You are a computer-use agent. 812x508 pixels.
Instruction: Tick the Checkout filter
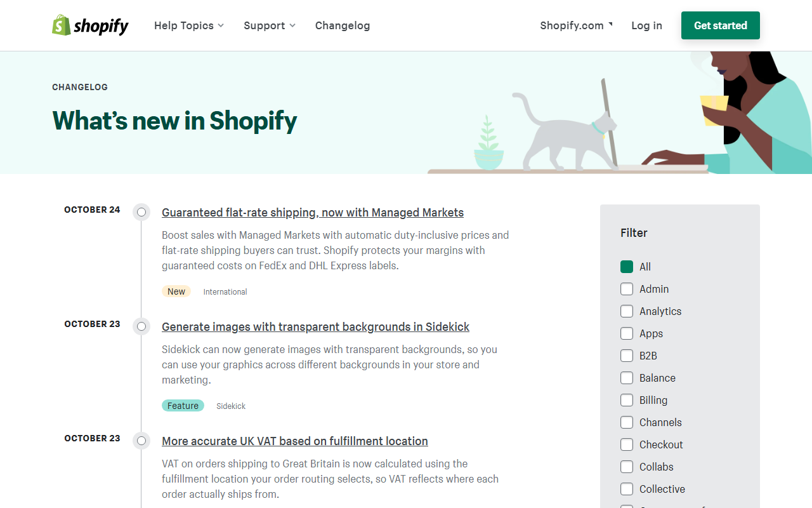coord(627,444)
